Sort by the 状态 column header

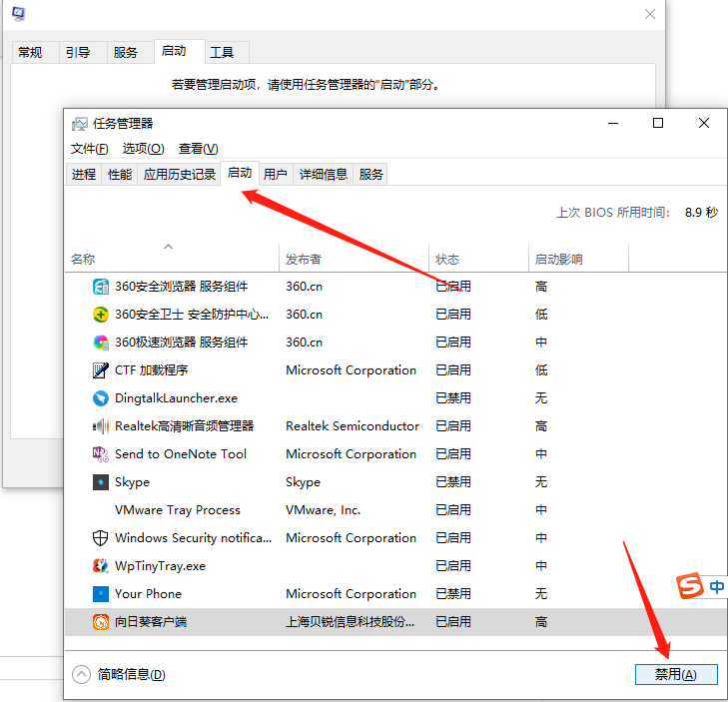478,259
